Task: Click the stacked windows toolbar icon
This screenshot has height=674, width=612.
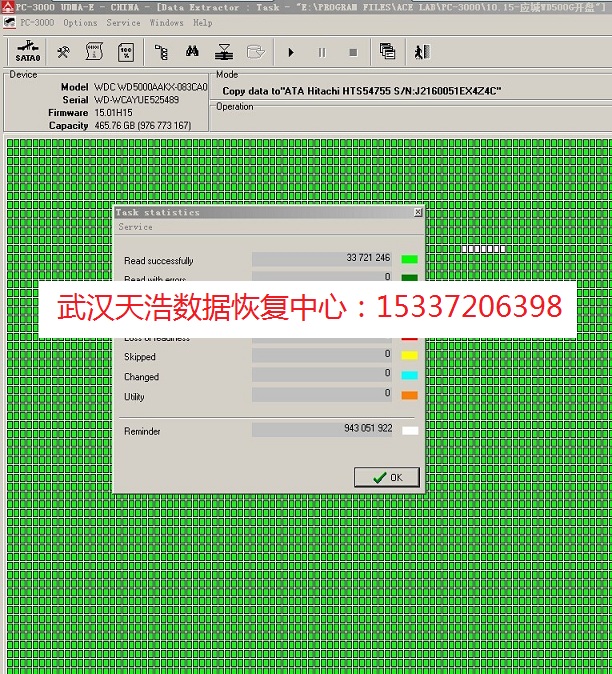Action: [387, 51]
